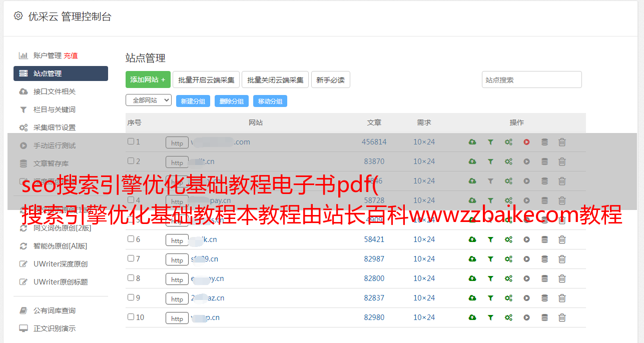Select checkbox of row 7
This screenshot has width=644, height=343.
click(x=131, y=258)
